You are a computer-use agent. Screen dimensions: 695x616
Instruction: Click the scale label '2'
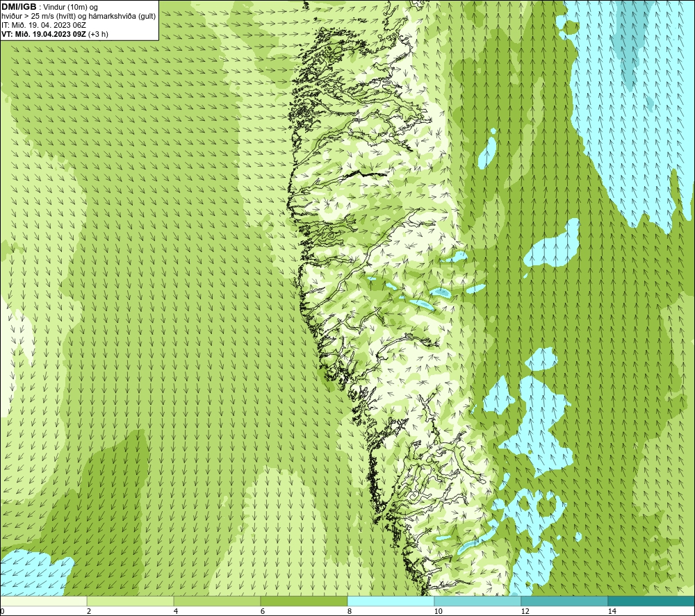[x=89, y=611]
